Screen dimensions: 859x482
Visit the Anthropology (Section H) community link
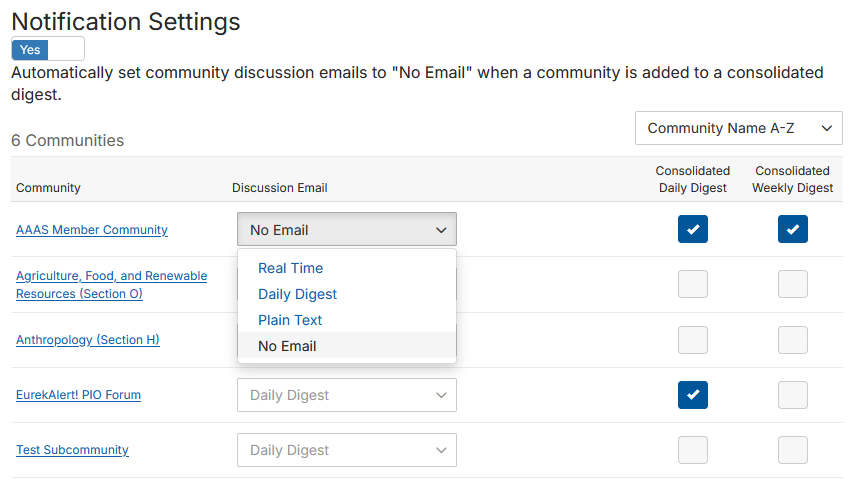(88, 340)
